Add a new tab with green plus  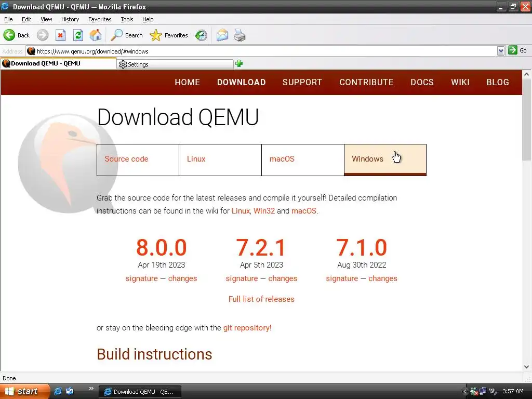(239, 63)
